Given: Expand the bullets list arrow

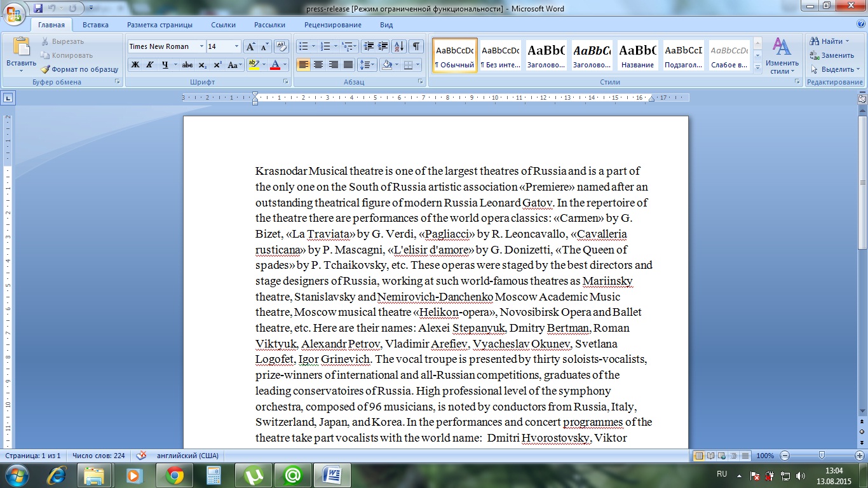Looking at the screenshot, I should click(313, 46).
